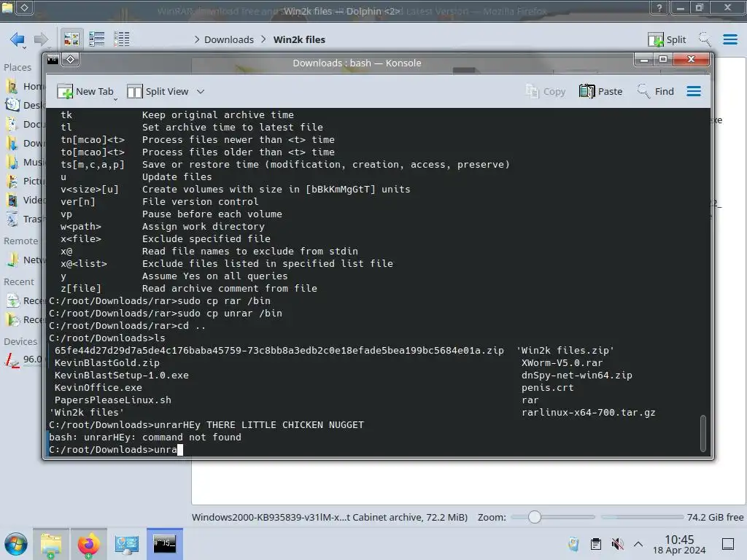Toggle Dolphin window pin icon in titlebar
747x560 pixels.
24,7
